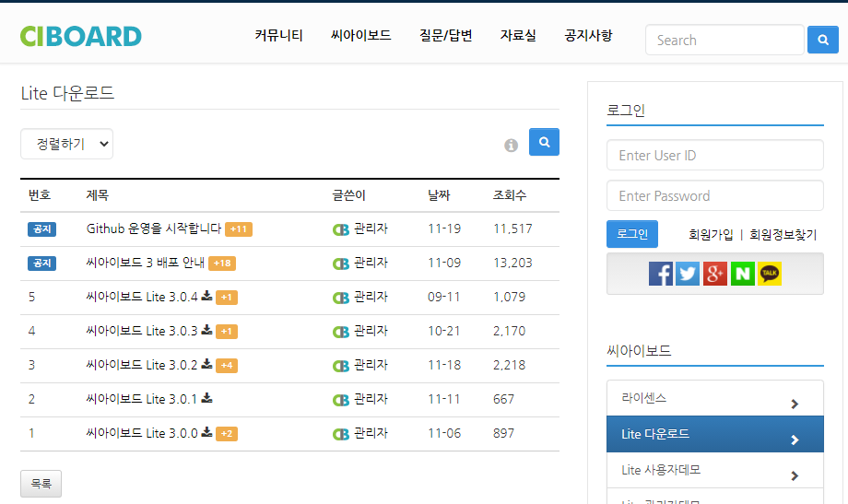Open the board search magnifier button
The height and width of the screenshot is (504, 848).
click(x=544, y=142)
